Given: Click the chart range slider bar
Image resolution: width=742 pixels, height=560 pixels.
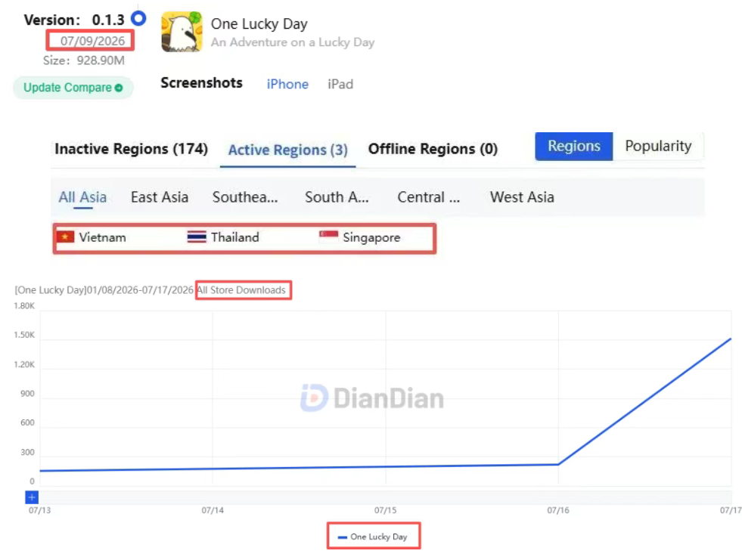Looking at the screenshot, I should pyautogui.click(x=385, y=497).
